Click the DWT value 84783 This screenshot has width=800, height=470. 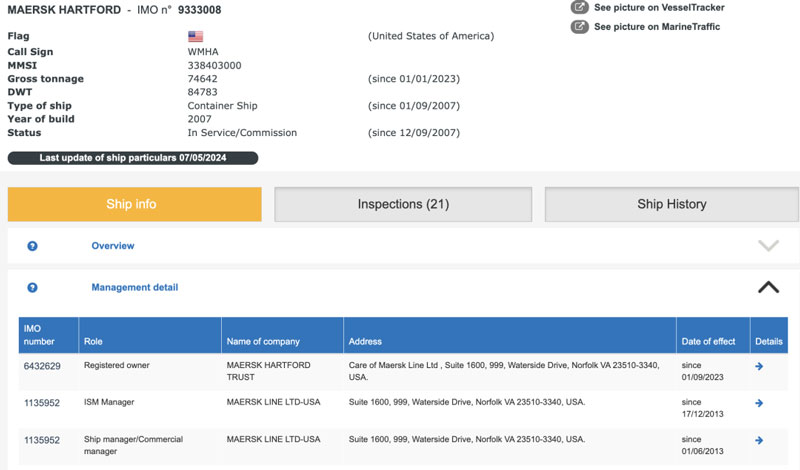[203, 92]
